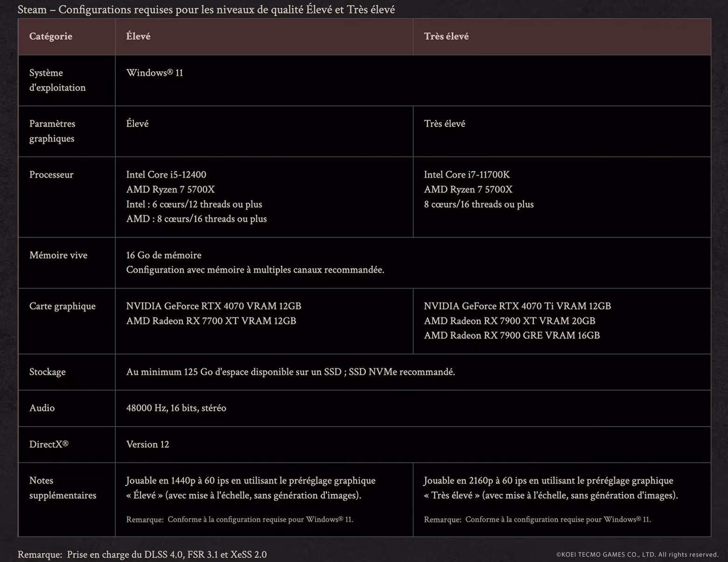Click the DLSS 4.0, FSR 3.1 footer remark
Viewport: 728px width, 562px height.
(x=142, y=555)
